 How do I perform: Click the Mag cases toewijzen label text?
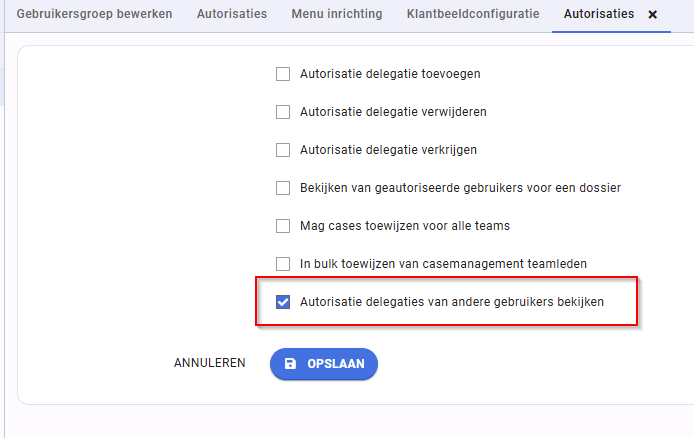coord(405,226)
